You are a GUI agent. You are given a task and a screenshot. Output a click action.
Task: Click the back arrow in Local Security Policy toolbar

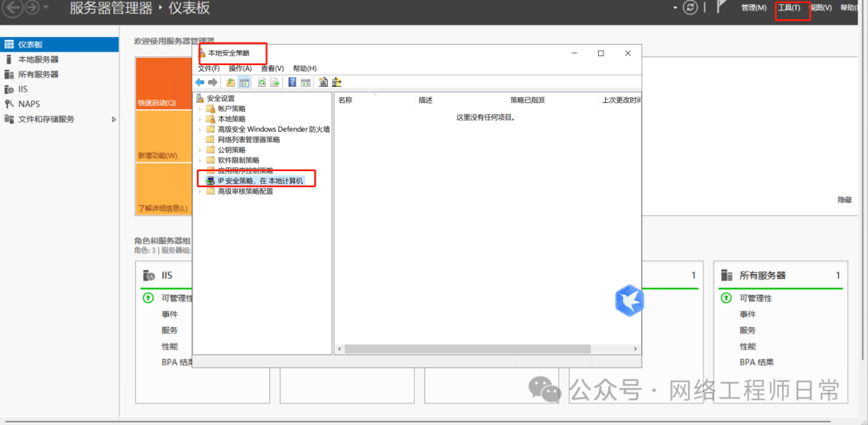200,83
